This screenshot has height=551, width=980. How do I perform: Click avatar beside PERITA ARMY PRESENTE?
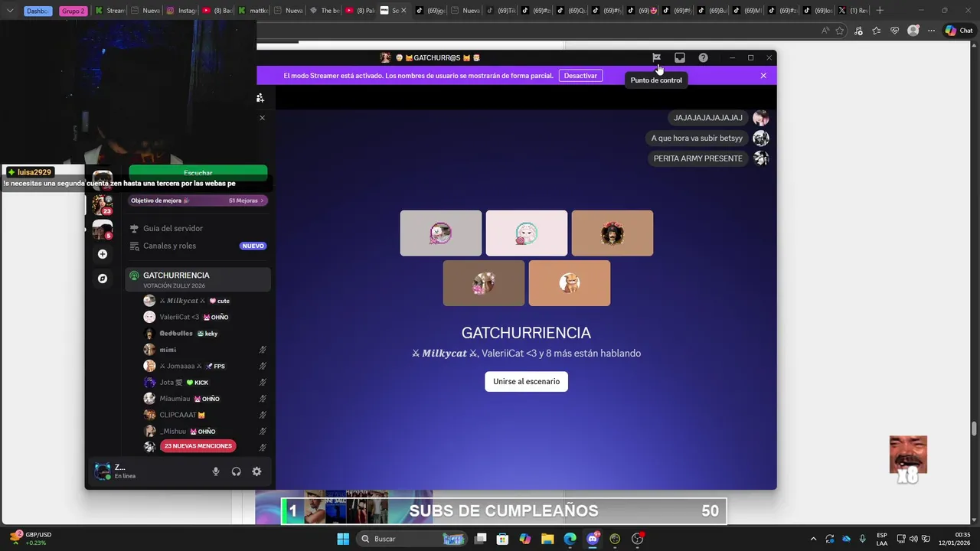761,158
